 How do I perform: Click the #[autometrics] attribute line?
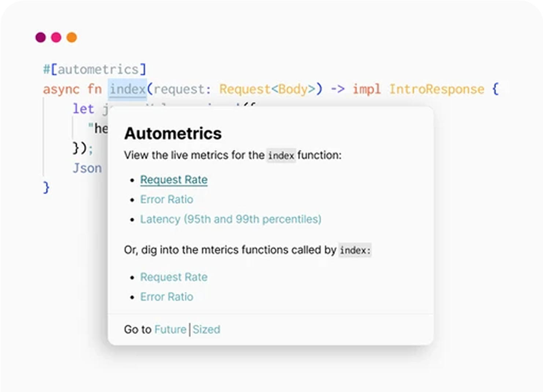point(95,69)
